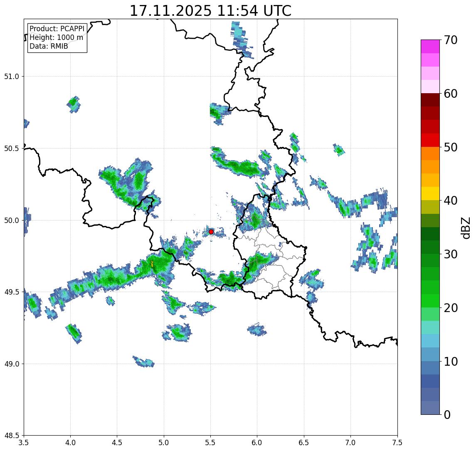Click the latitude axis label 48.5
The image size is (476, 451).
point(12,436)
